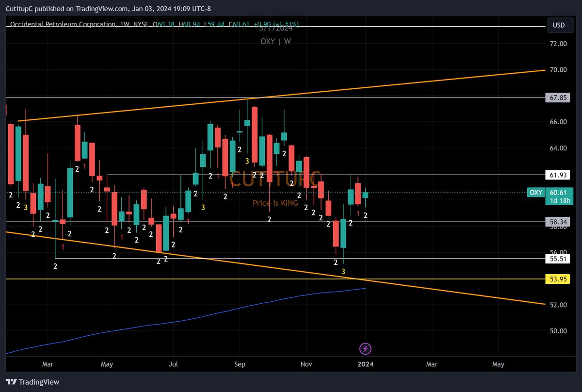Click the yellow 53.95 support level label
Image resolution: width=582 pixels, height=392 pixels.
click(x=557, y=279)
